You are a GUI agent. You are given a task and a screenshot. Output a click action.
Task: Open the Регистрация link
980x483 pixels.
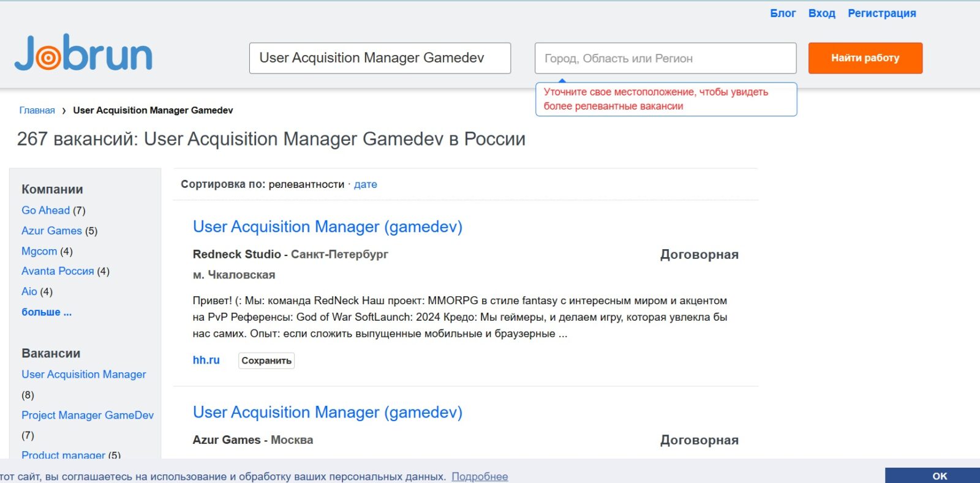click(881, 13)
